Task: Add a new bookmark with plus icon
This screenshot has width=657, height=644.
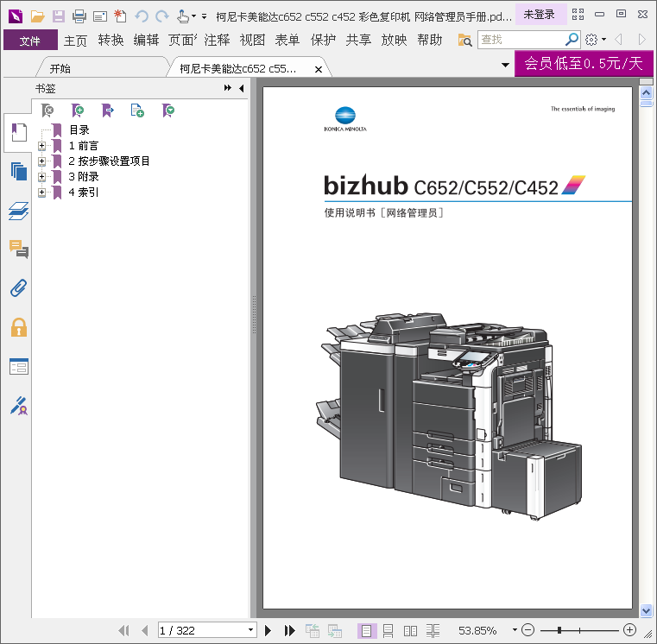Action: click(x=78, y=110)
